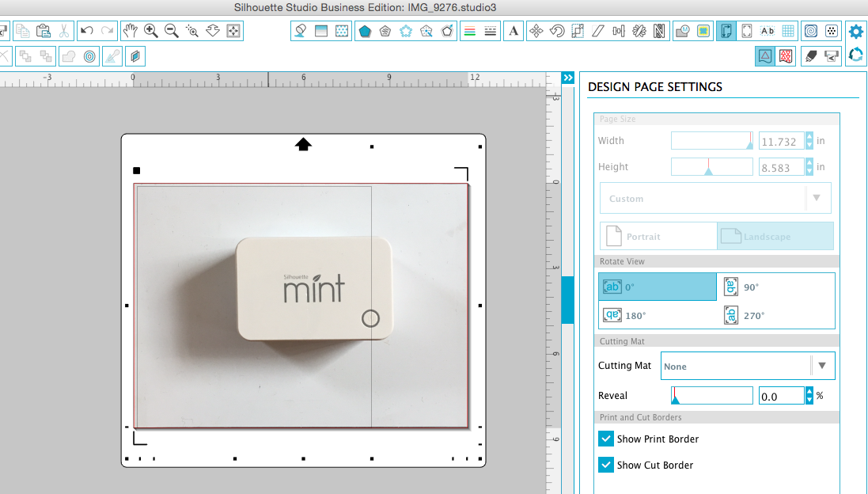Click the Undo button
Viewport: 868px width, 494px height.
[x=85, y=30]
